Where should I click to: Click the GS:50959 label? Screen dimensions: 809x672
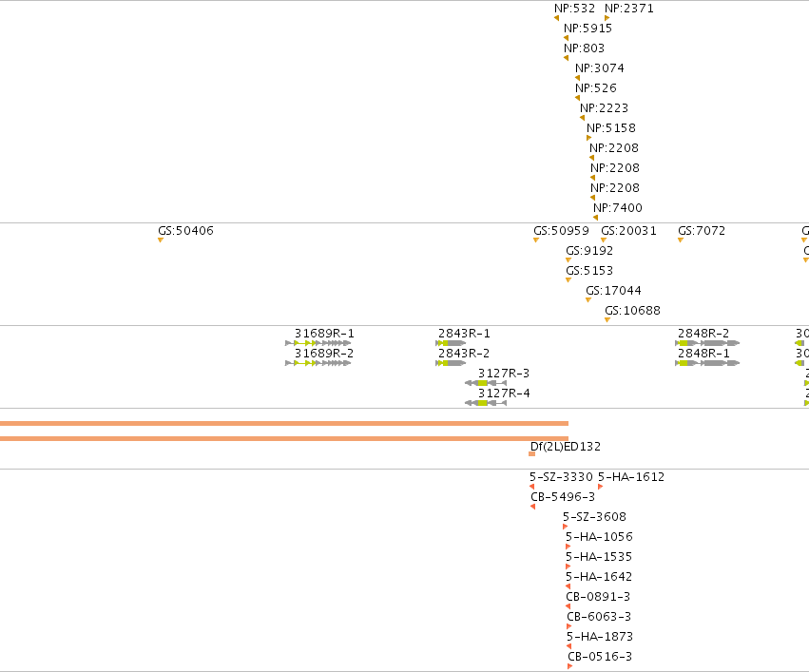(561, 231)
